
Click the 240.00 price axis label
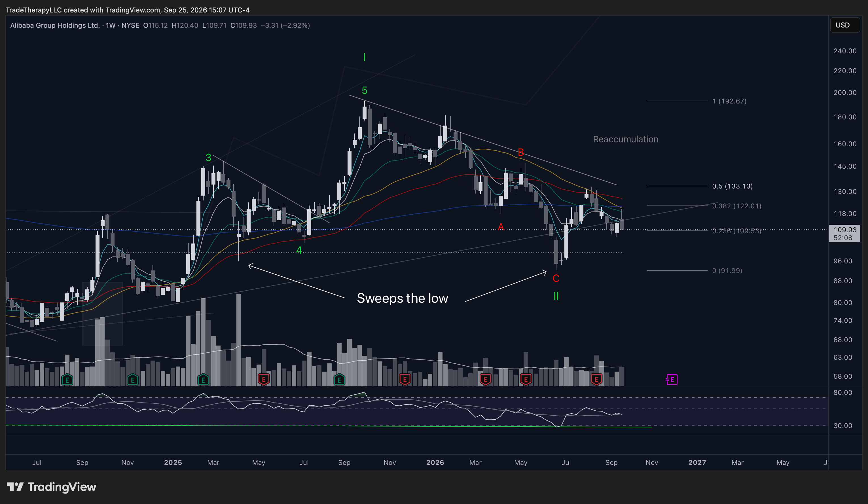[x=844, y=51]
